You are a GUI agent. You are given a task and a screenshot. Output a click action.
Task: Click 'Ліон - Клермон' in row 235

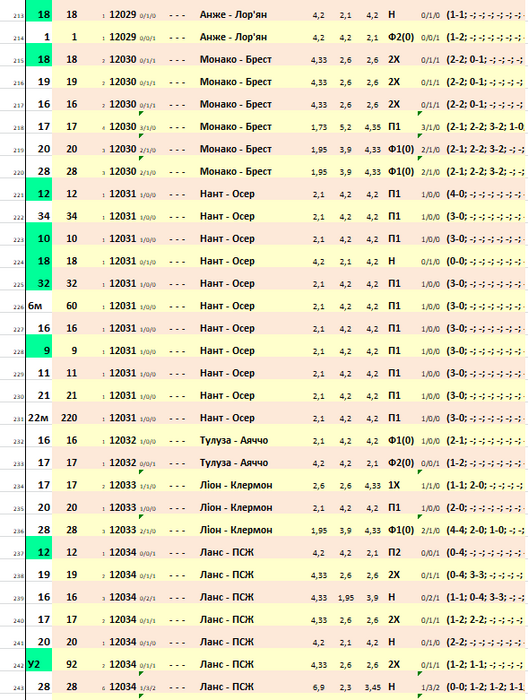pyautogui.click(x=236, y=508)
